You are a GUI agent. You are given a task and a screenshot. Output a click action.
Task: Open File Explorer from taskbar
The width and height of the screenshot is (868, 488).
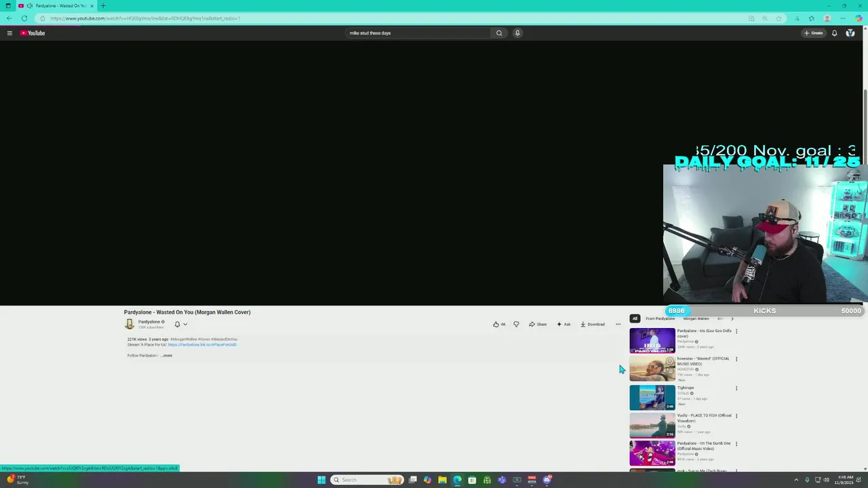pos(442,480)
